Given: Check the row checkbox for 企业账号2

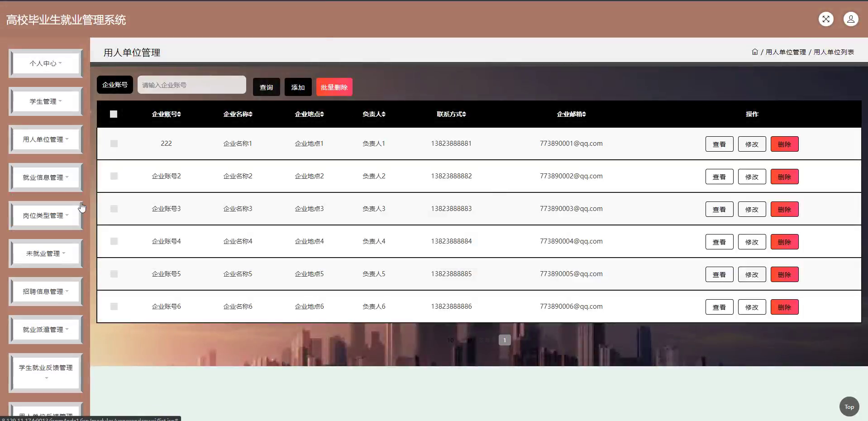Looking at the screenshot, I should (x=114, y=176).
